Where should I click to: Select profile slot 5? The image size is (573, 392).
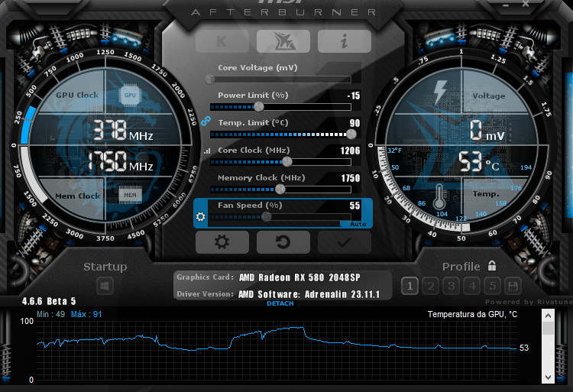tap(493, 286)
